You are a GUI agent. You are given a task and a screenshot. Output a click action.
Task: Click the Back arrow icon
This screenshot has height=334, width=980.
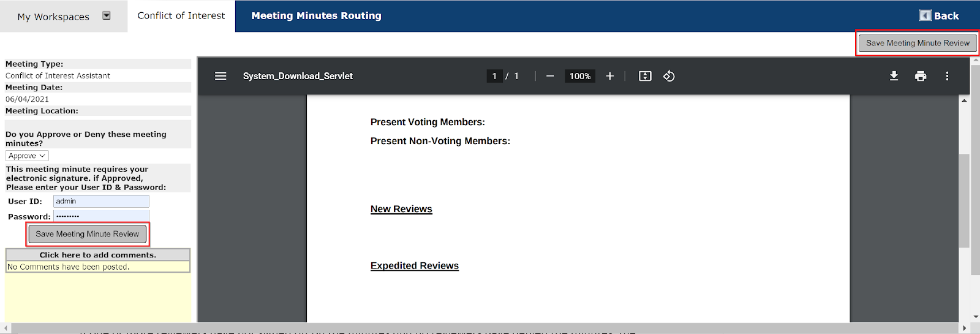tap(925, 15)
